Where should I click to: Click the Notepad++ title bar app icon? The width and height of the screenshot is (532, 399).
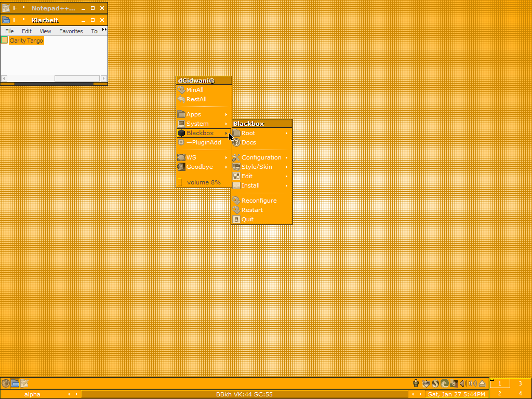pos(6,8)
